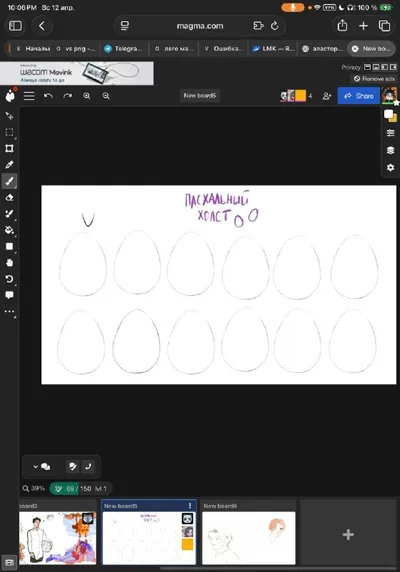Pick the Eyedropper tool

pyautogui.click(x=9, y=165)
